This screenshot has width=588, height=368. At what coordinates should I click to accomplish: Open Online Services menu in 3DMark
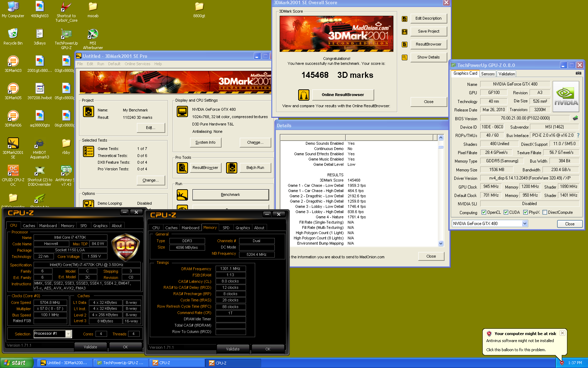tap(138, 64)
